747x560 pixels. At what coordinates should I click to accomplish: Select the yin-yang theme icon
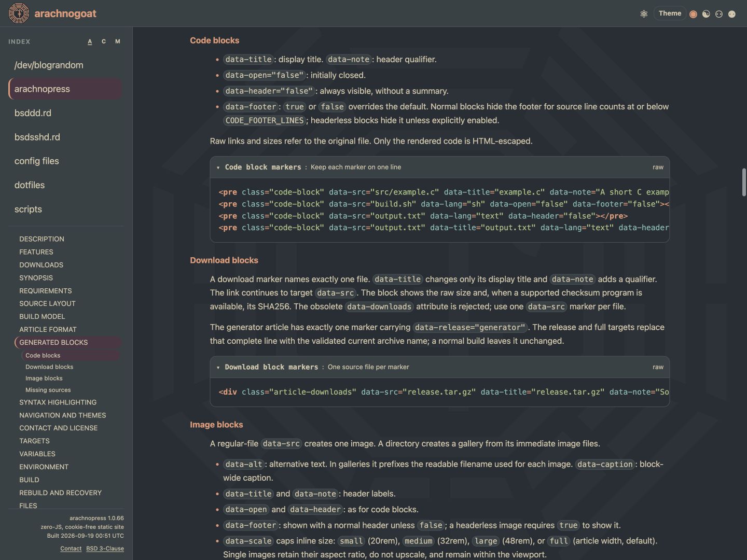click(x=706, y=14)
